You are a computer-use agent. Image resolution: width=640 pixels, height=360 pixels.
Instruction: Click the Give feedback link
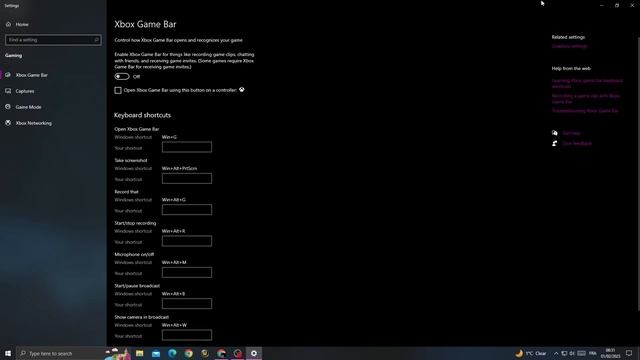click(577, 144)
